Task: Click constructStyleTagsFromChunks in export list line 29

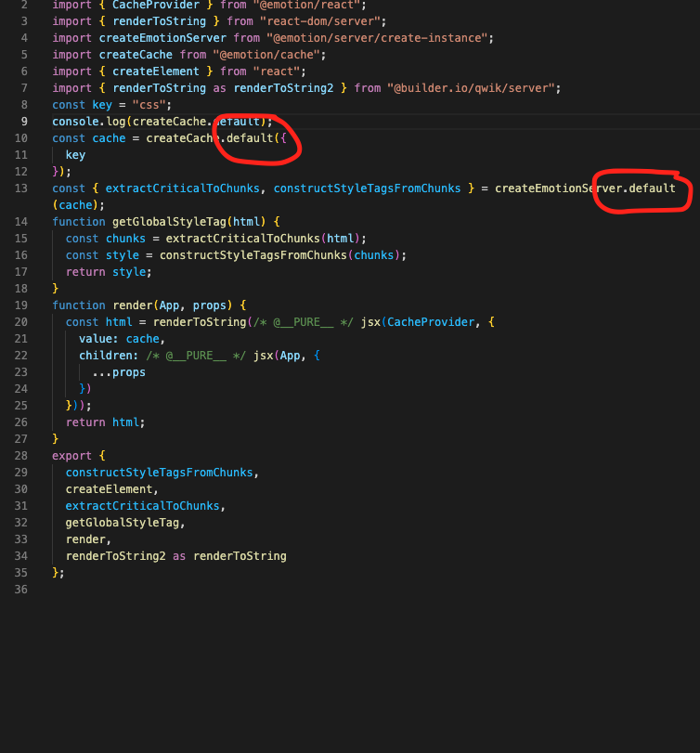Action: pyautogui.click(x=159, y=473)
